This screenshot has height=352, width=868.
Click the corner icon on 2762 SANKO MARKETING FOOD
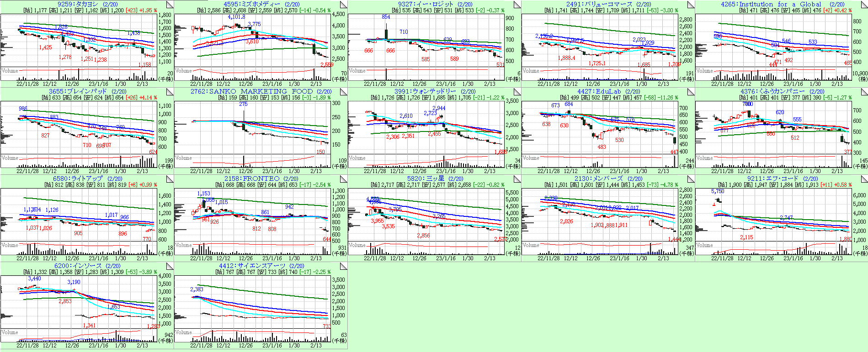pyautogui.click(x=343, y=92)
